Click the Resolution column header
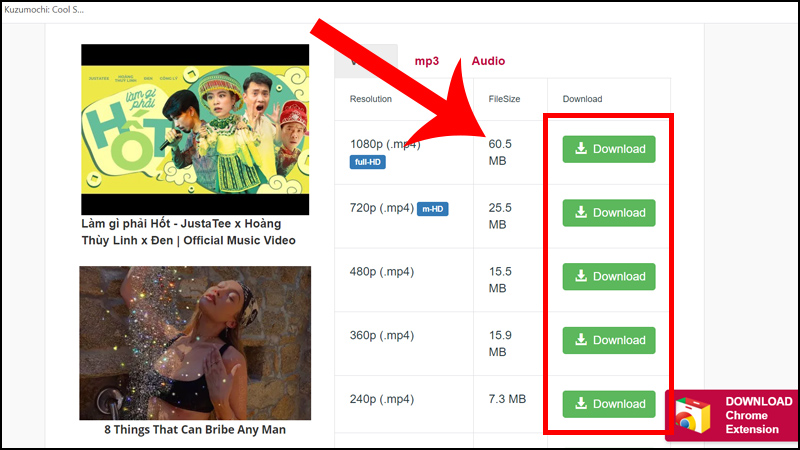The height and width of the screenshot is (450, 800). tap(370, 99)
